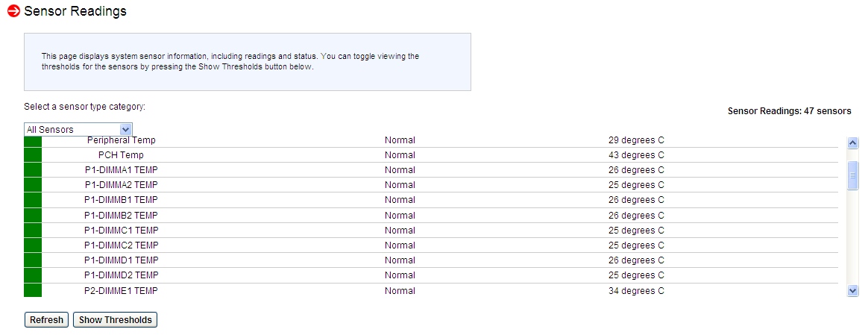Select the P1-DIMMA1 TEMP row

(121, 170)
